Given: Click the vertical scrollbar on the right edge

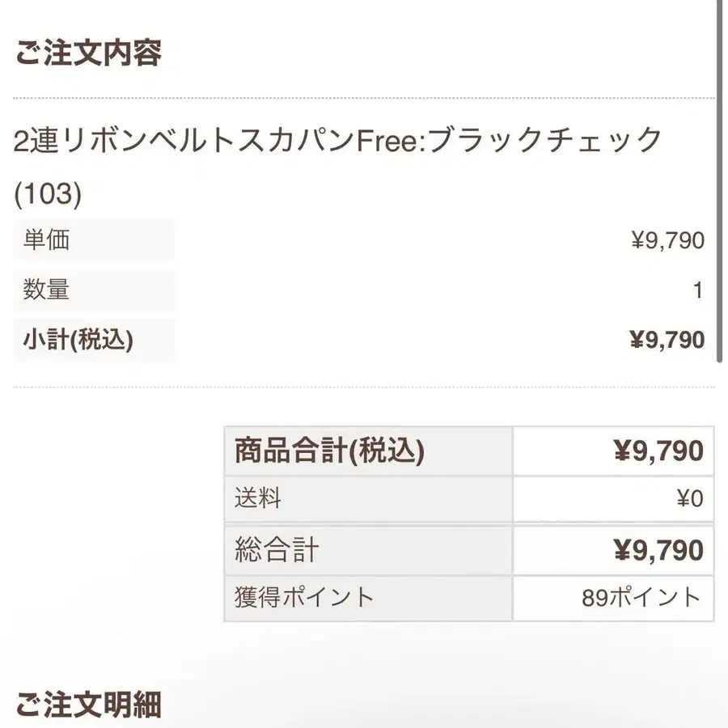Looking at the screenshot, I should coord(719,186).
